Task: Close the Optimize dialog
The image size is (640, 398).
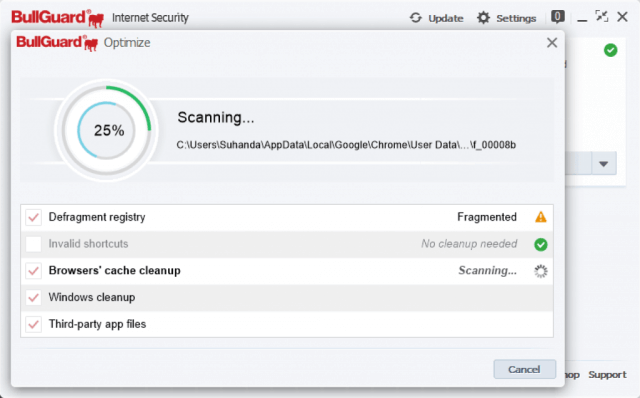Action: click(552, 42)
